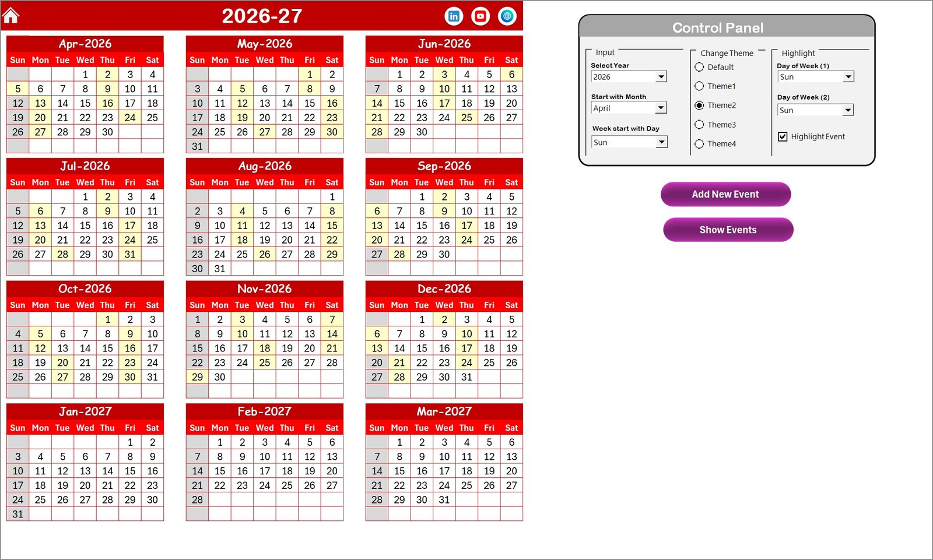Open the Day of Week (2) dropdown
This screenshot has width=933, height=560.
point(848,110)
